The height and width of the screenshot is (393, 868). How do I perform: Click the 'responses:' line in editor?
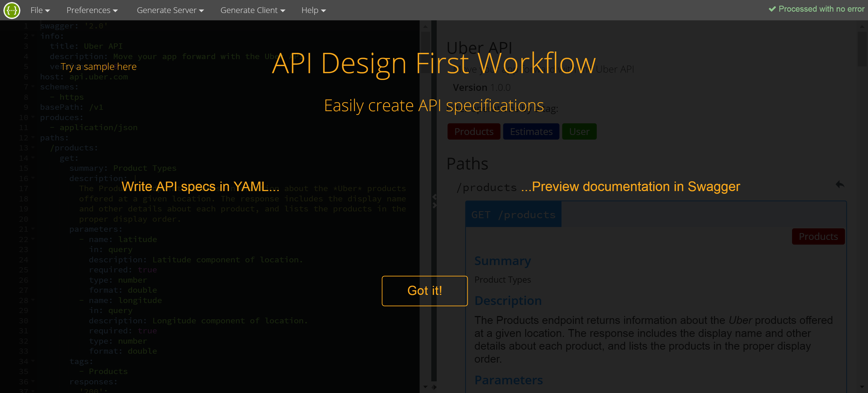93,382
